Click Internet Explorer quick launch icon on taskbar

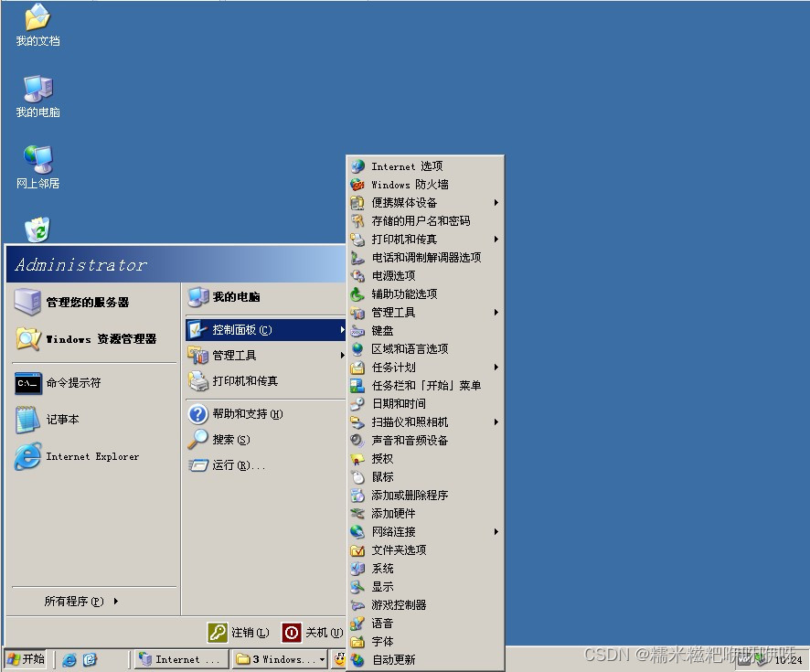click(69, 659)
